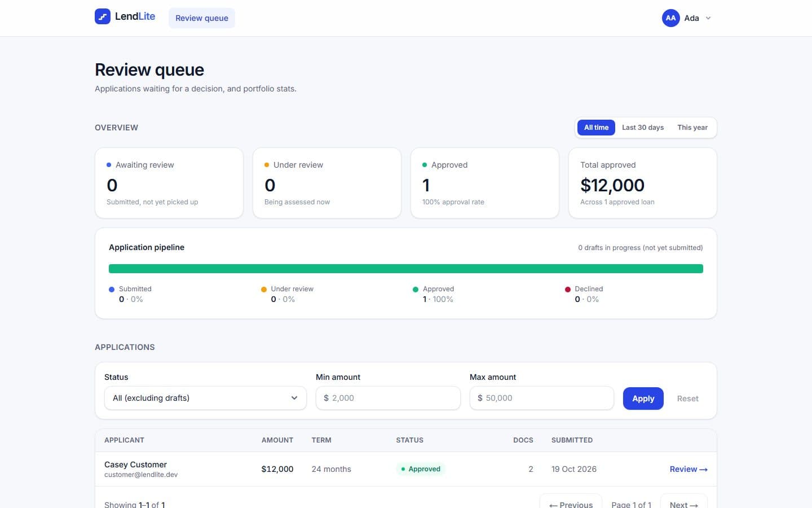Click the 19 Oct 2026 submitted date

point(574,469)
